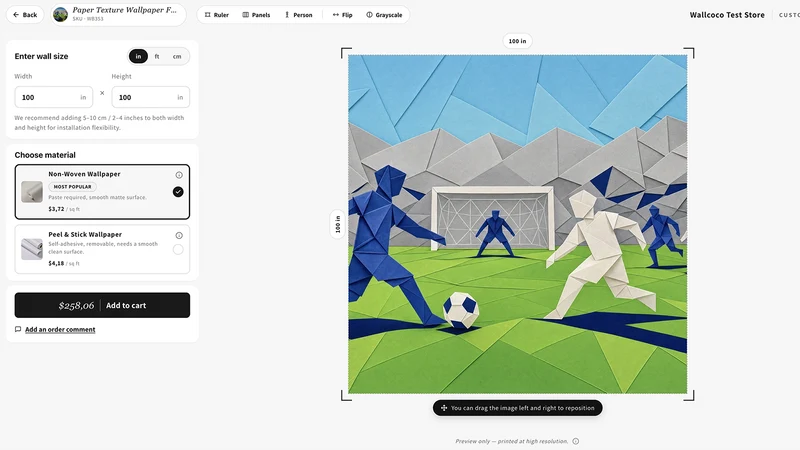This screenshot has width=800, height=450.
Task: Open info for Non-Woven Wallpaper
Action: tap(179, 175)
